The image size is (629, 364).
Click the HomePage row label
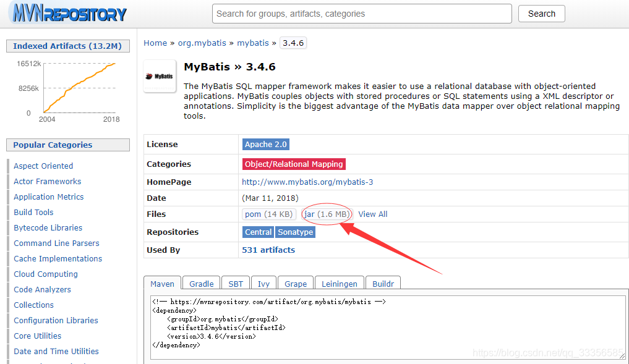(x=169, y=182)
